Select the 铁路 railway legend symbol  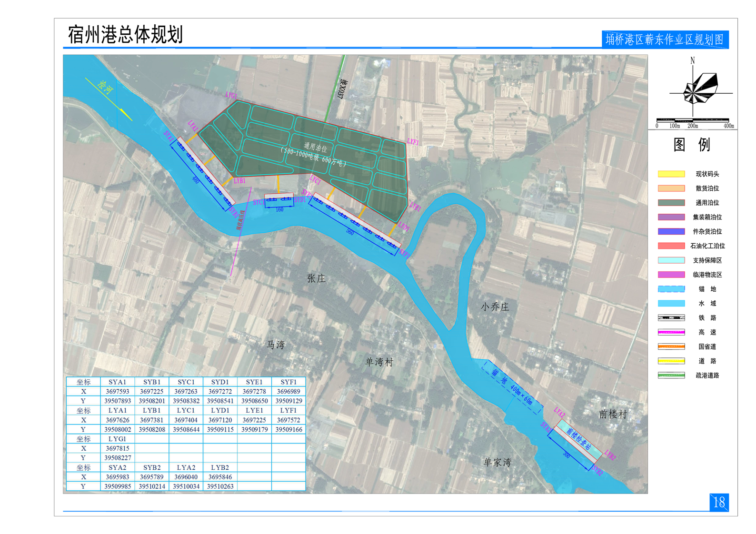click(x=671, y=317)
